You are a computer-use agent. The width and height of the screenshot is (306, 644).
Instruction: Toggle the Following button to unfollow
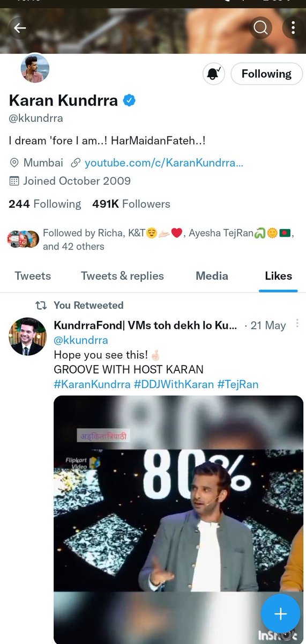(x=266, y=74)
